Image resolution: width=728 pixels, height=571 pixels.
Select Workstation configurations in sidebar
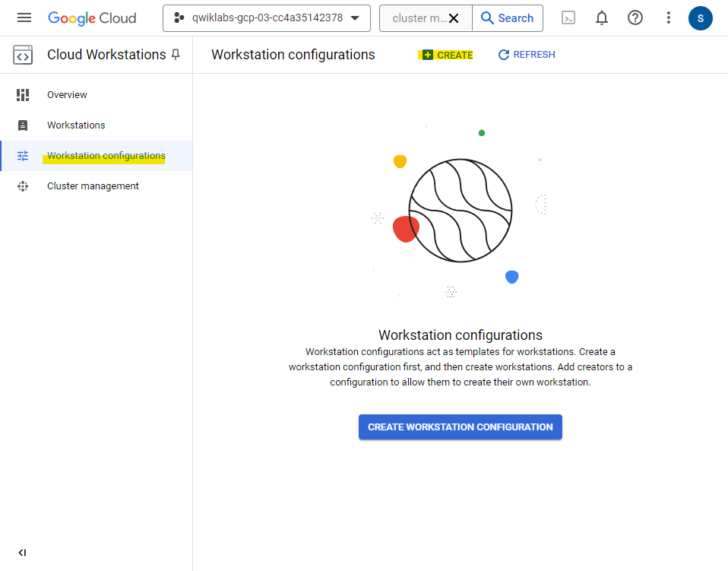[97, 156]
